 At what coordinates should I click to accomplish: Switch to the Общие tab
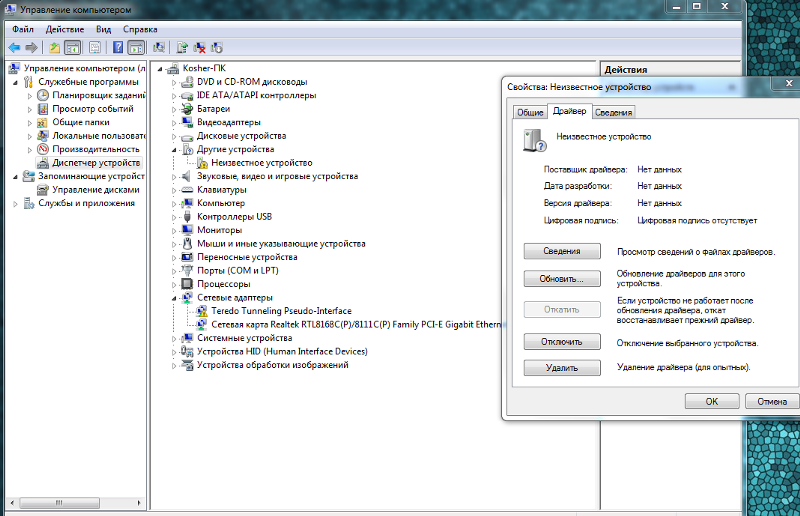pyautogui.click(x=530, y=112)
